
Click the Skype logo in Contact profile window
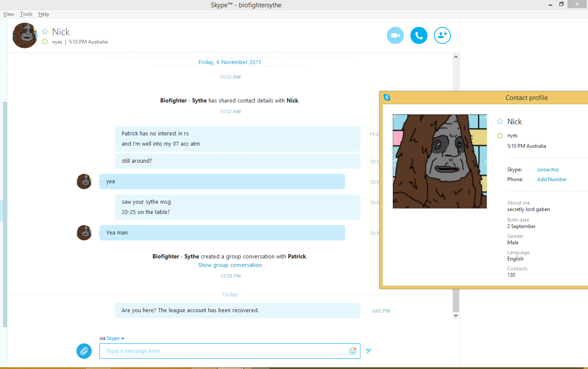click(387, 97)
